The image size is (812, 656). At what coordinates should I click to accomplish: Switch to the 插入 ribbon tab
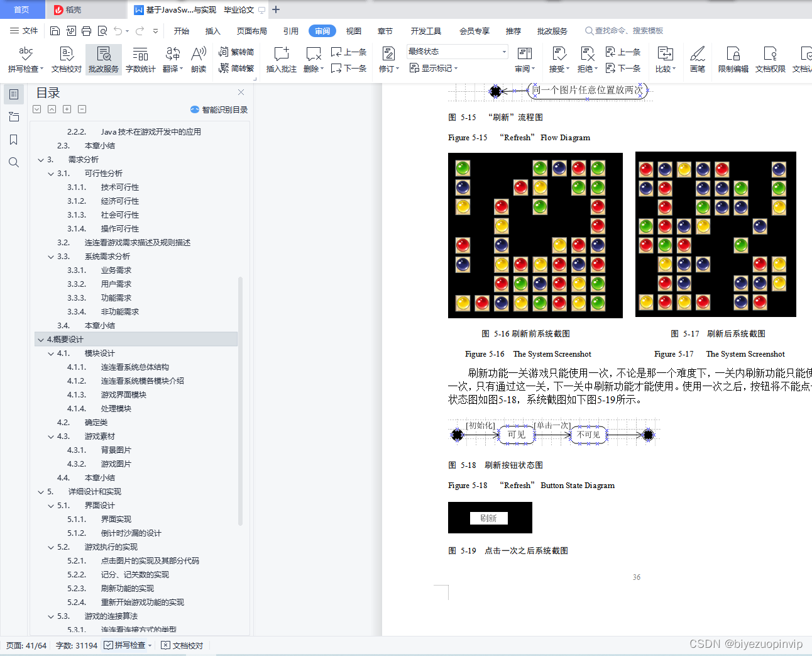pos(213,31)
